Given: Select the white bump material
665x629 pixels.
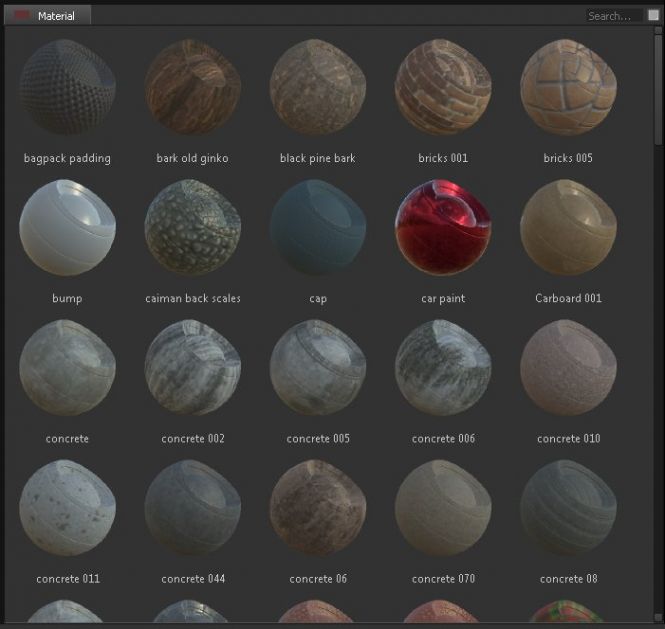Looking at the screenshot, I should 67,227.
